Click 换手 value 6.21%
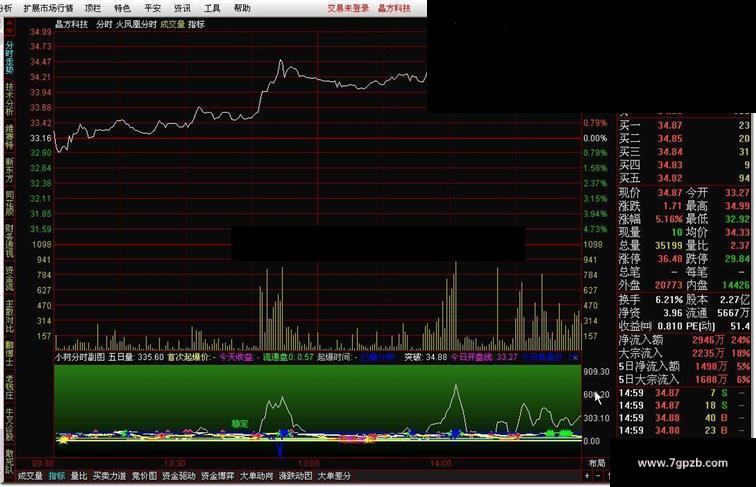 (669, 299)
